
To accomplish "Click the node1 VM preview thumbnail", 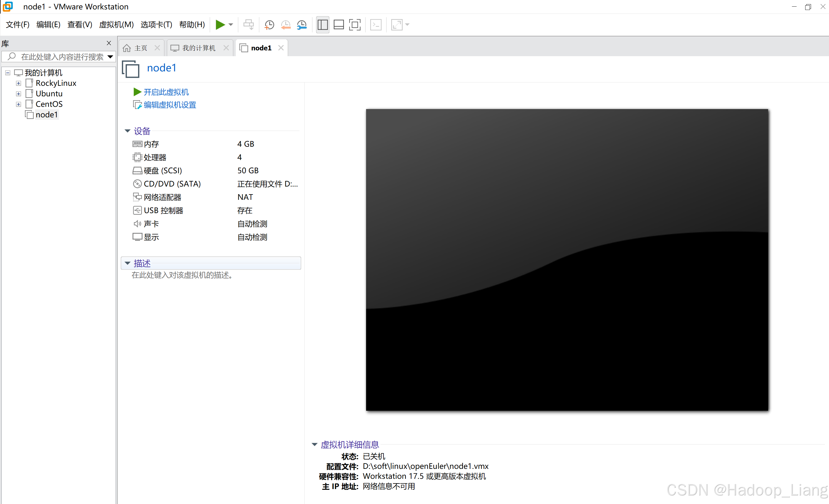I will tap(567, 259).
